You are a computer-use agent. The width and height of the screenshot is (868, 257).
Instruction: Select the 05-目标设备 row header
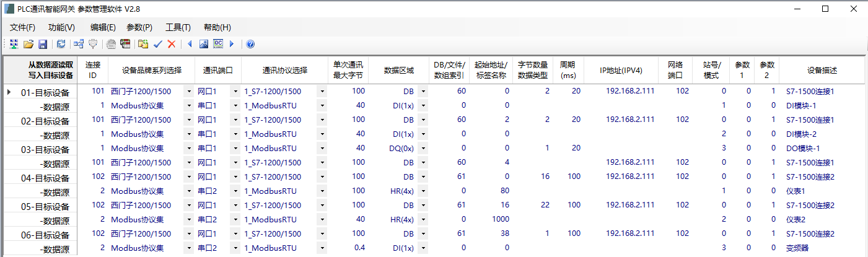[x=41, y=206]
